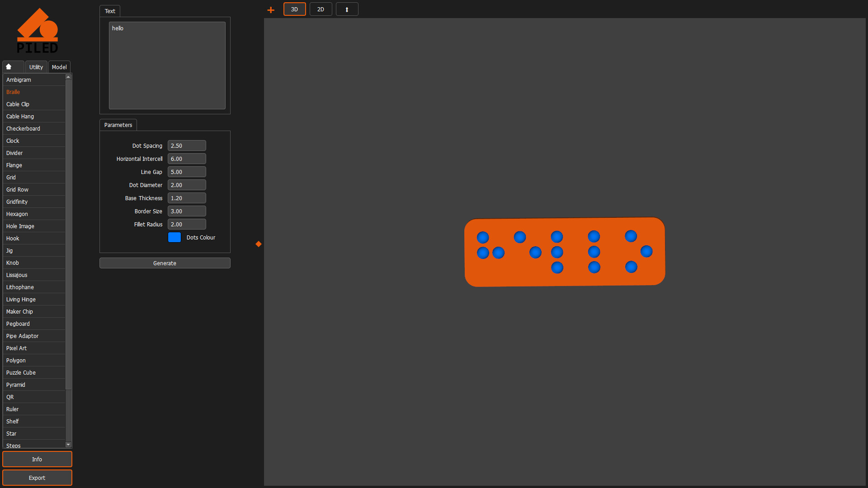Enable the vertical orientation arrow button
Screen dimensions: 868x488
tap(347, 9)
